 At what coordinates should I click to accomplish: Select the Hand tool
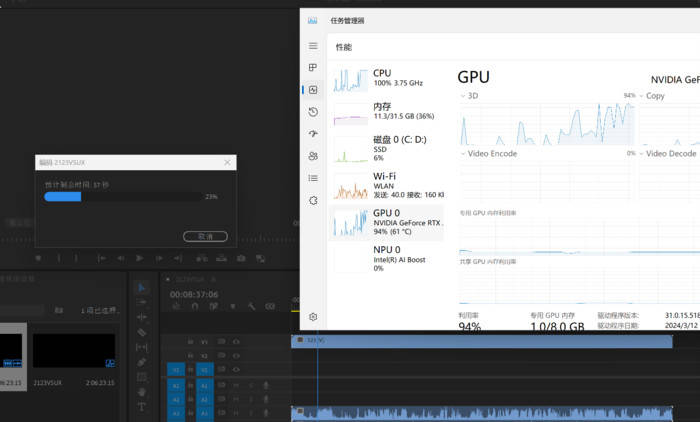click(x=142, y=392)
